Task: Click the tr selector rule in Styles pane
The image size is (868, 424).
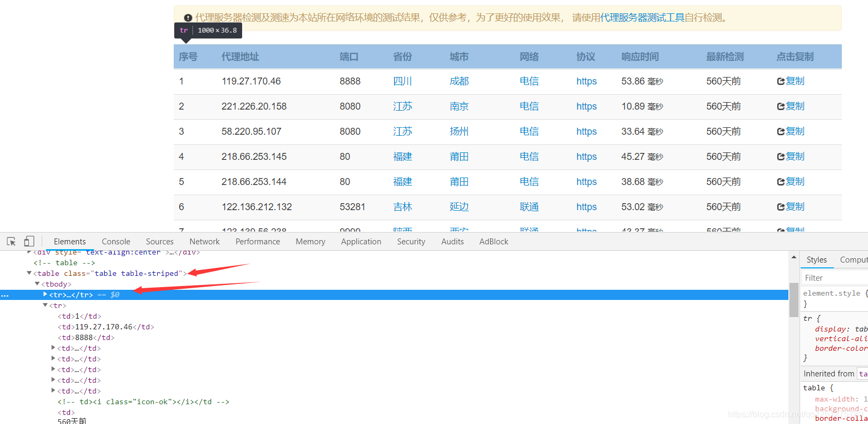Action: click(x=811, y=318)
